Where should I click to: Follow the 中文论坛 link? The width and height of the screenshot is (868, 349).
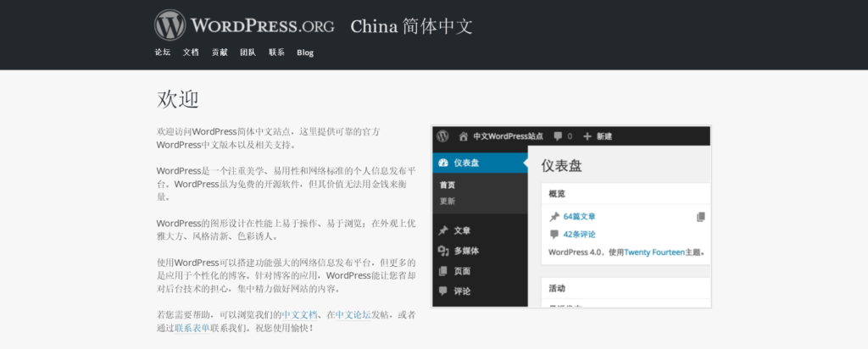pyautogui.click(x=353, y=315)
